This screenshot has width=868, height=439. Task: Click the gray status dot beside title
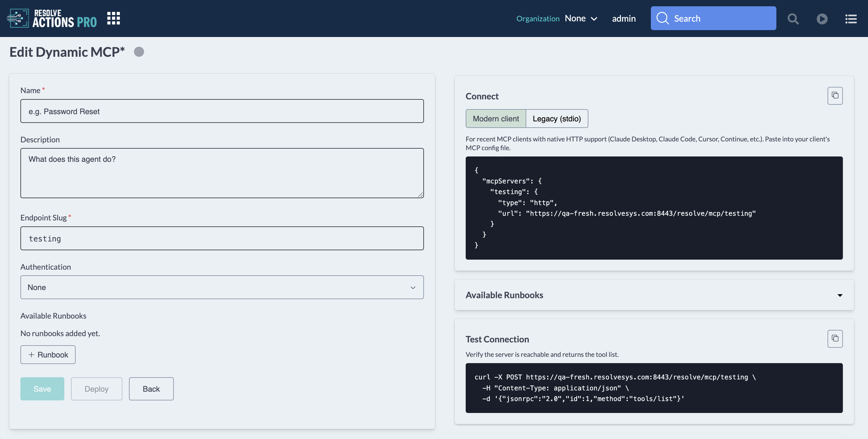(x=139, y=52)
